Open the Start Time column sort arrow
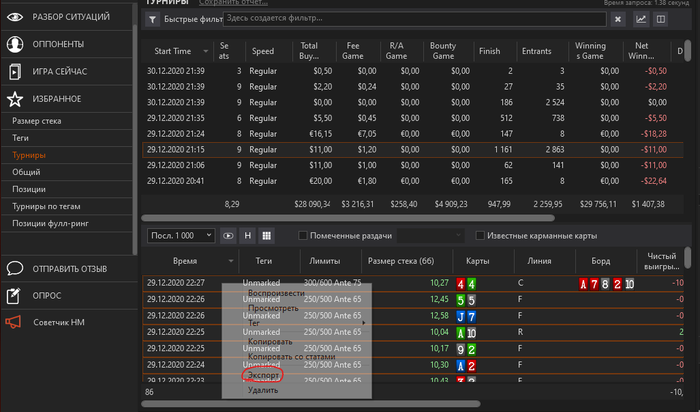This screenshot has width=700, height=412. pos(206,50)
